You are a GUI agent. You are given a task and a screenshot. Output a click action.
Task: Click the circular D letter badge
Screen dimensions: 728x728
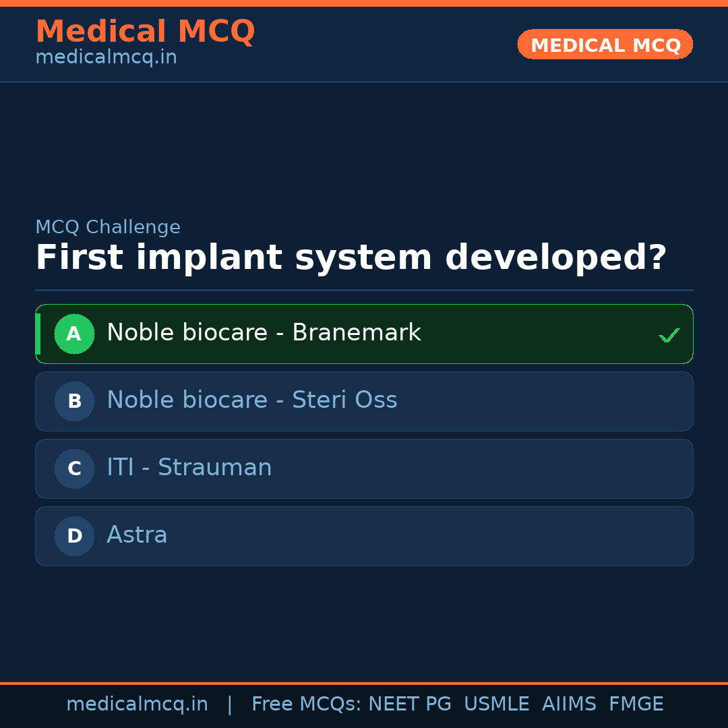click(x=74, y=536)
